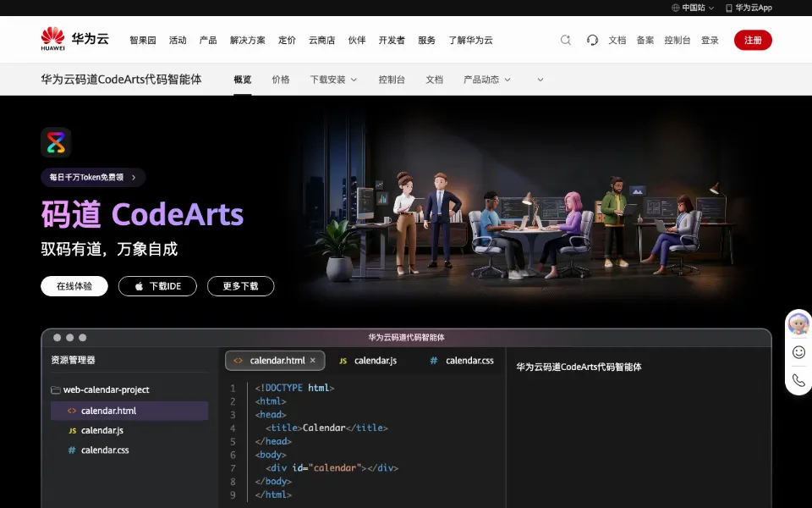The height and width of the screenshot is (508, 812).
Task: Select calendar.css in the file tree
Action: (x=129, y=450)
